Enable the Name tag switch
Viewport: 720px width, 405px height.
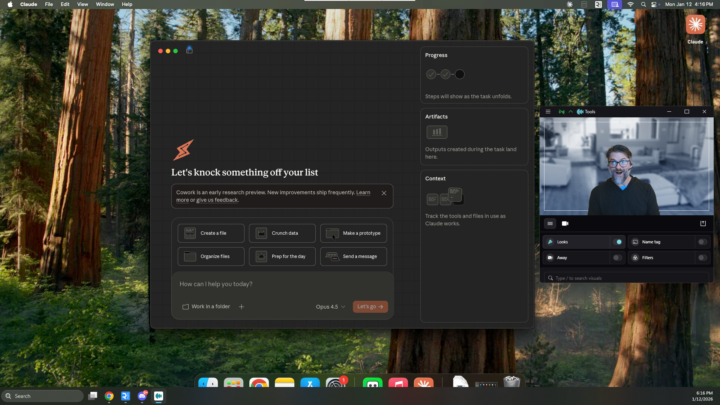click(702, 242)
